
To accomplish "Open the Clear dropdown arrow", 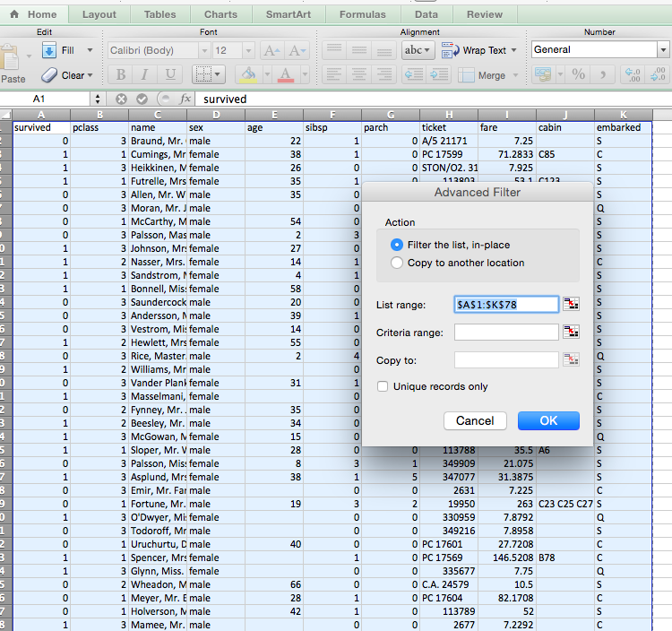I will [90, 75].
